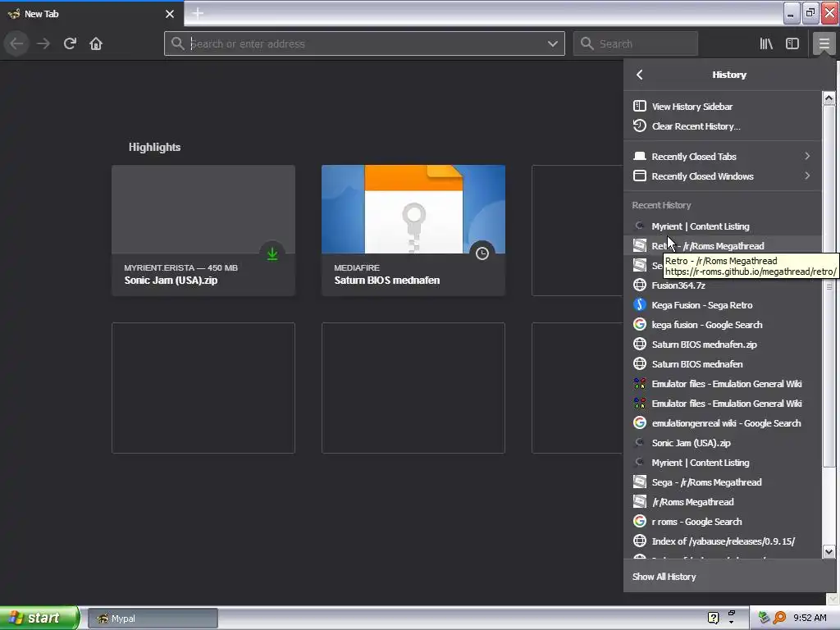Screen dimensions: 840x630
Task: Open the /r/Roms Megathread history entry
Action: click(x=722, y=502)
